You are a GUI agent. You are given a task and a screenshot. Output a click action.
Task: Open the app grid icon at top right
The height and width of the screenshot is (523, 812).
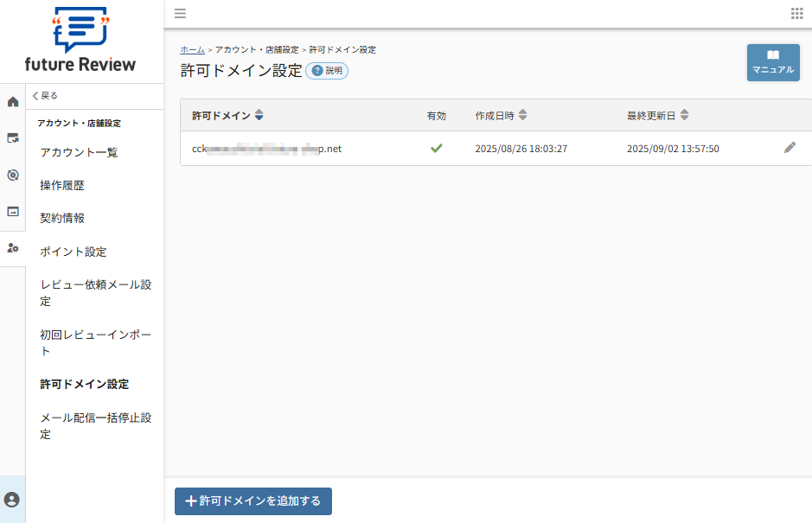797,13
